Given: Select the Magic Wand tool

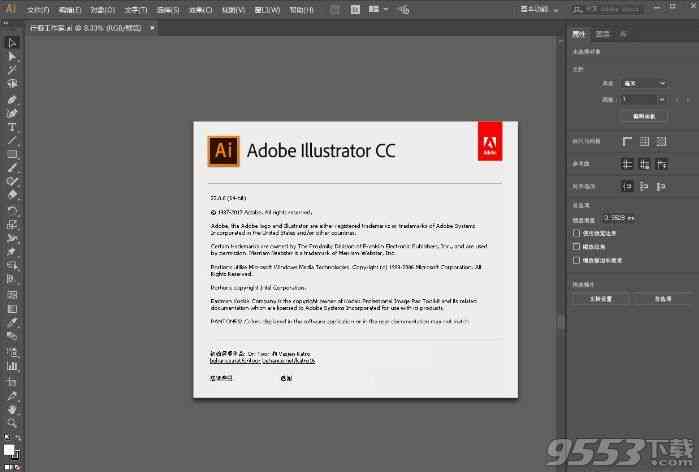Looking at the screenshot, I should coord(12,70).
